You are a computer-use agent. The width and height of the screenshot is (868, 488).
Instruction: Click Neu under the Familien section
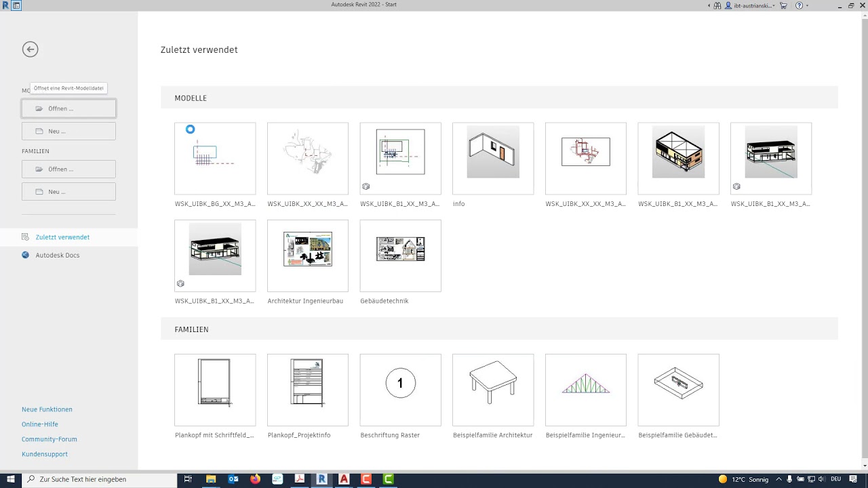pyautogui.click(x=68, y=191)
